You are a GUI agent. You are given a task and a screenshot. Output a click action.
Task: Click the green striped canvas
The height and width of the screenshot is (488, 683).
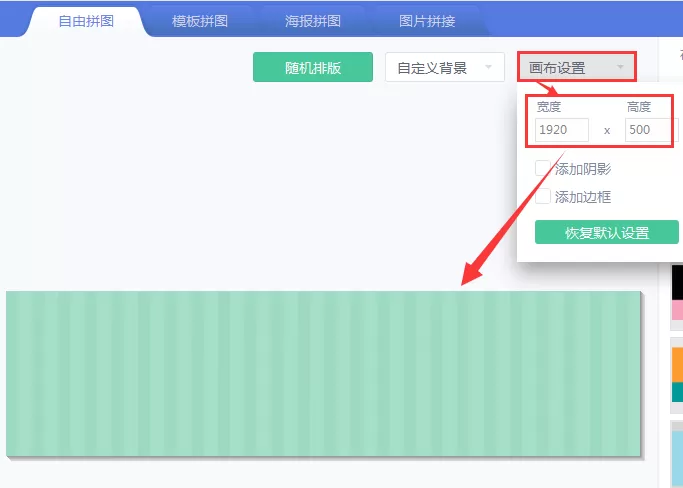point(324,374)
